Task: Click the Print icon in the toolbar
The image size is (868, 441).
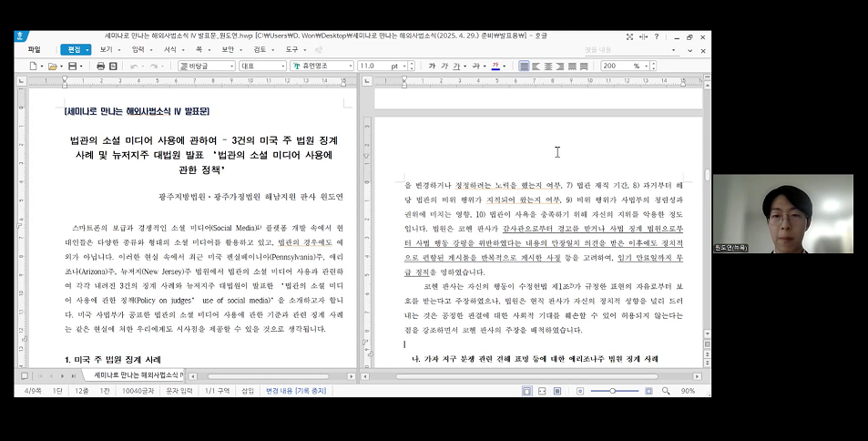Action: click(x=100, y=66)
